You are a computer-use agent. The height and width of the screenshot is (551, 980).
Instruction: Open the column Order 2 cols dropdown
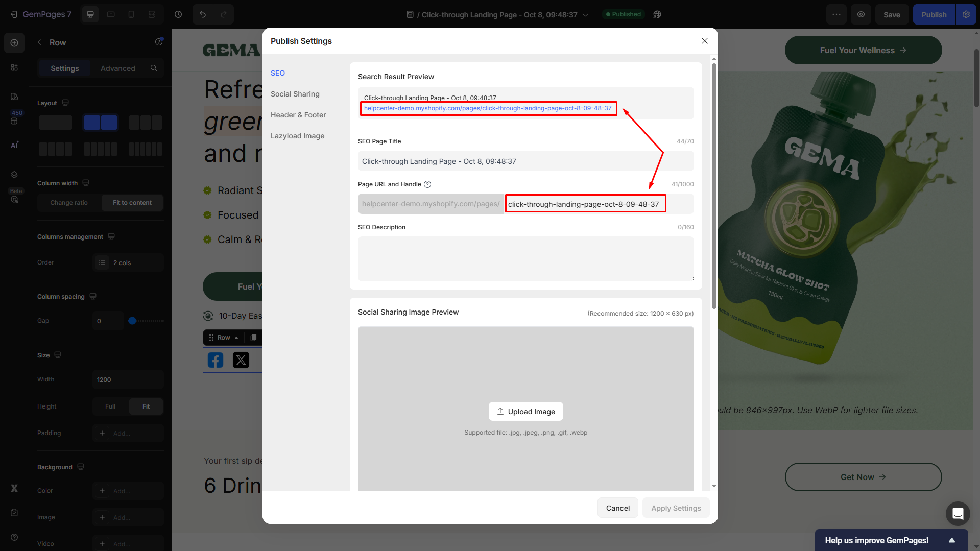point(128,262)
